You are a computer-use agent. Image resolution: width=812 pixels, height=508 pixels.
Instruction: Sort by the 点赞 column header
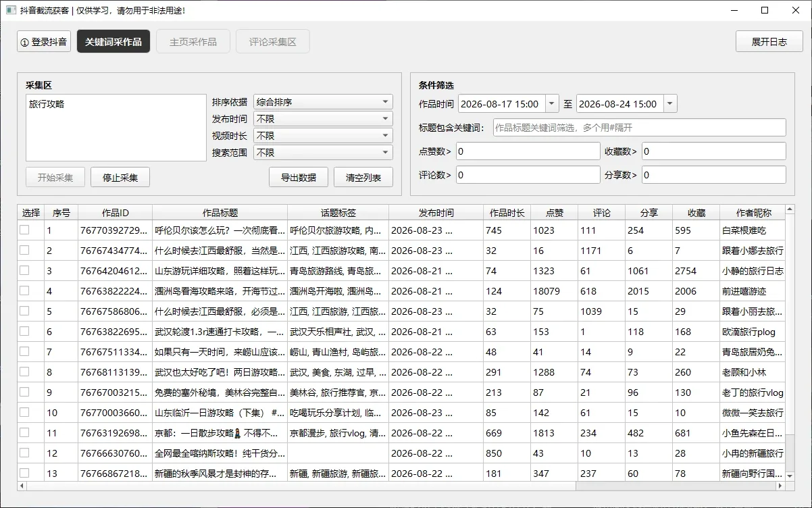point(555,213)
